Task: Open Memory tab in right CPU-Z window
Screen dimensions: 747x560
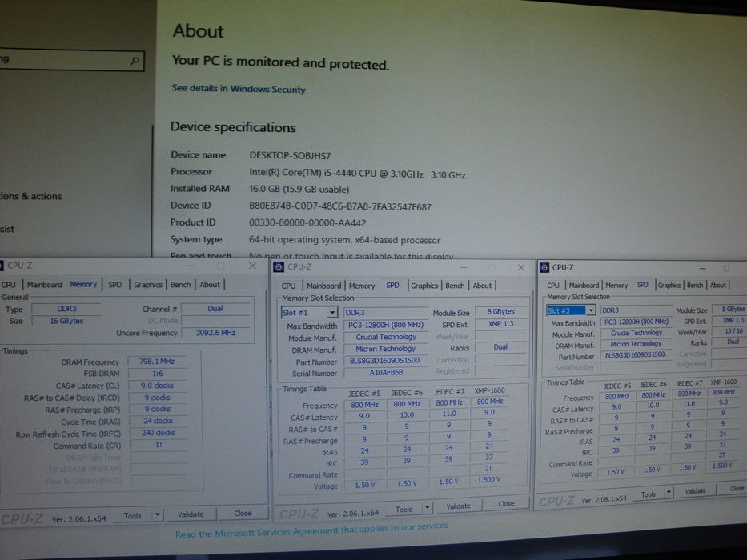Action: [616, 286]
